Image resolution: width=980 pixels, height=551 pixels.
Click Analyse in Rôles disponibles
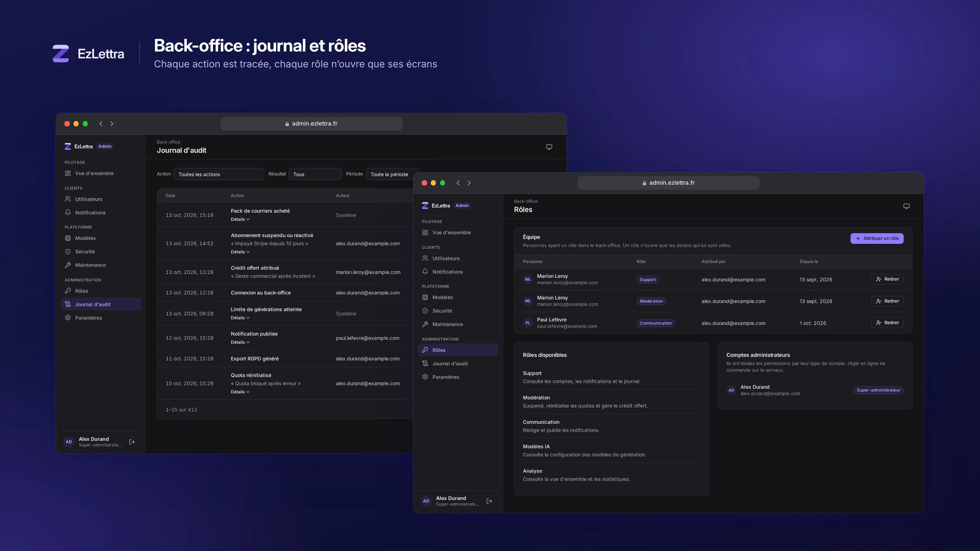(532, 471)
